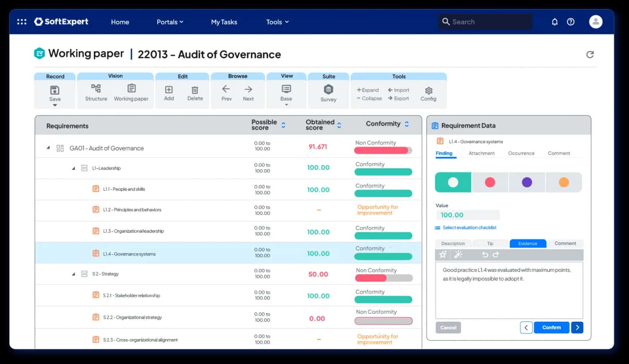Open the Working paper vision icon

click(131, 89)
